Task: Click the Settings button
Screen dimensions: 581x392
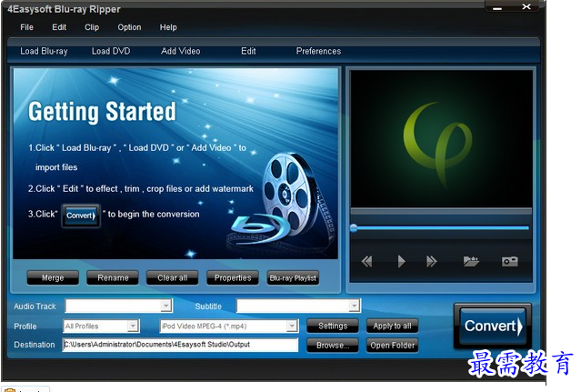Action: pyautogui.click(x=333, y=326)
